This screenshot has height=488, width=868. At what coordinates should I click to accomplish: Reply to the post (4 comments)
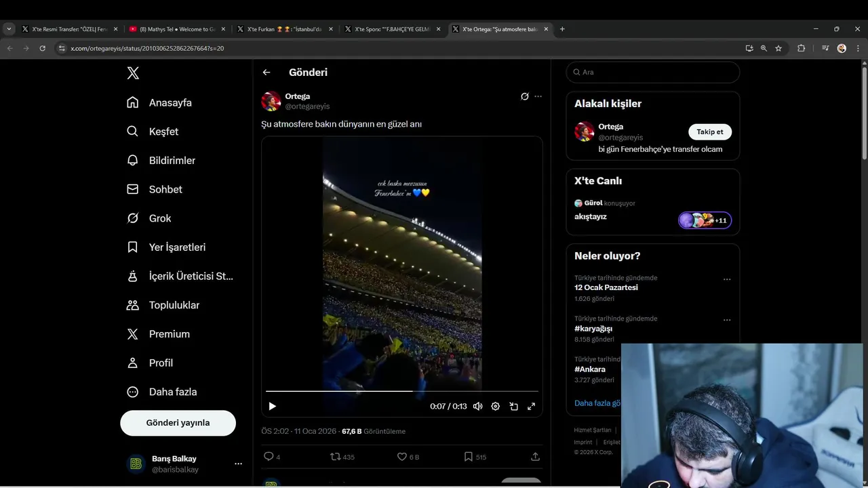point(271,457)
